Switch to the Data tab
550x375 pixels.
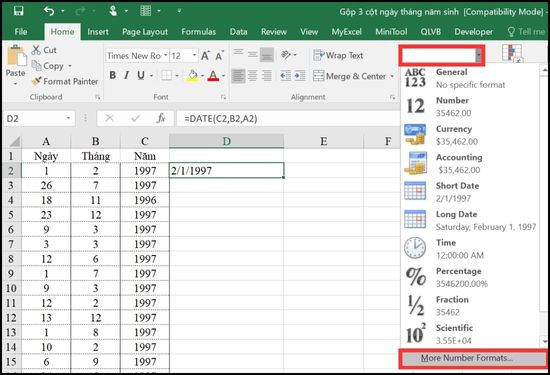(239, 32)
